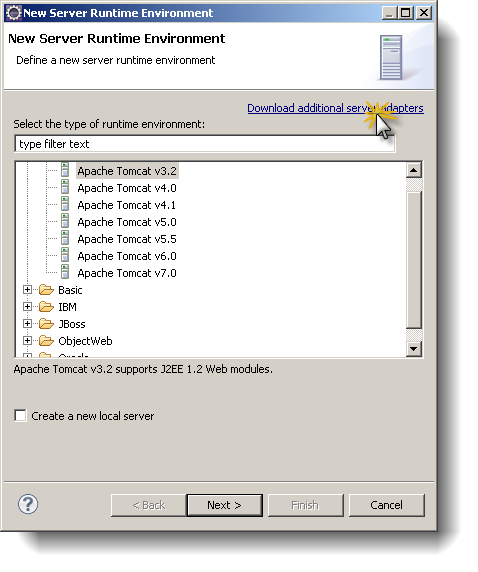The height and width of the screenshot is (572, 478).
Task: Click the server icon beside Apache Tomcat v4.1
Action: point(65,205)
